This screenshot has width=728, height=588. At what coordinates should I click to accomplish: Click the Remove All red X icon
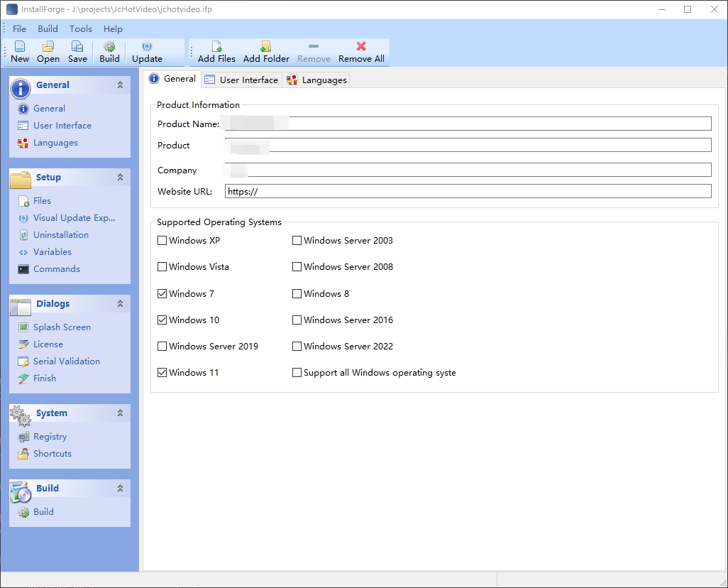[x=361, y=46]
